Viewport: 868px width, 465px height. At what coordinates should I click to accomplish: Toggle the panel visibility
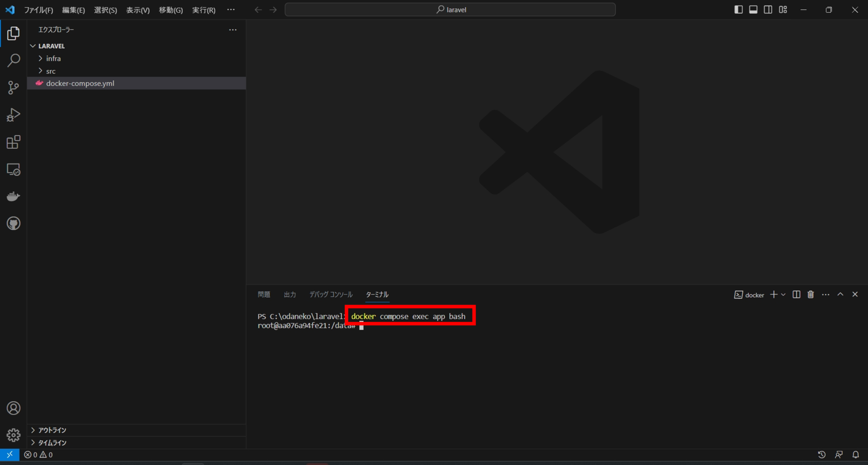click(x=753, y=9)
